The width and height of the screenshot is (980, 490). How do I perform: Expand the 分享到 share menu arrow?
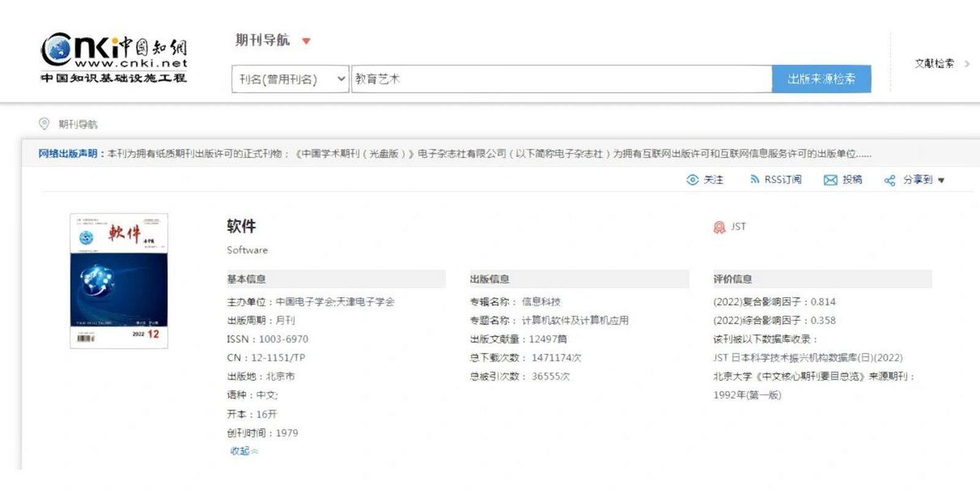(x=941, y=180)
